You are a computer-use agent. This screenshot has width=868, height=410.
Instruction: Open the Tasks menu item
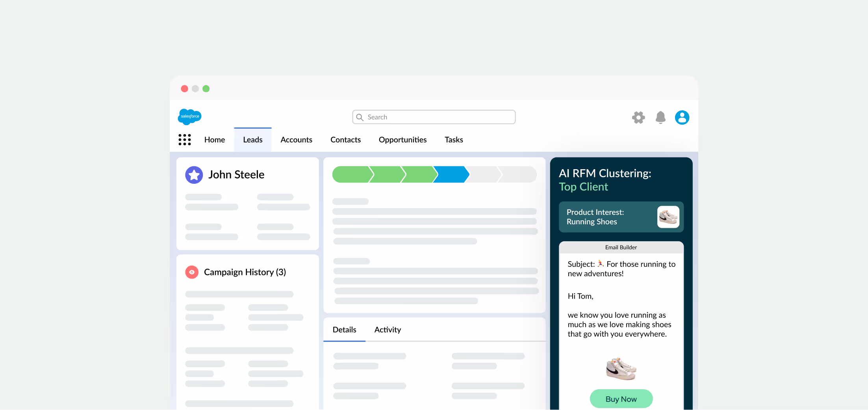point(454,139)
